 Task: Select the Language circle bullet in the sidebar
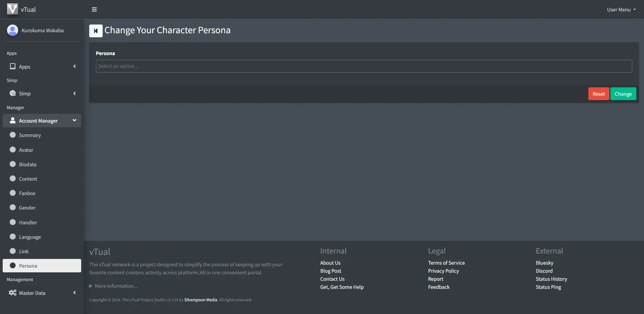(x=13, y=237)
